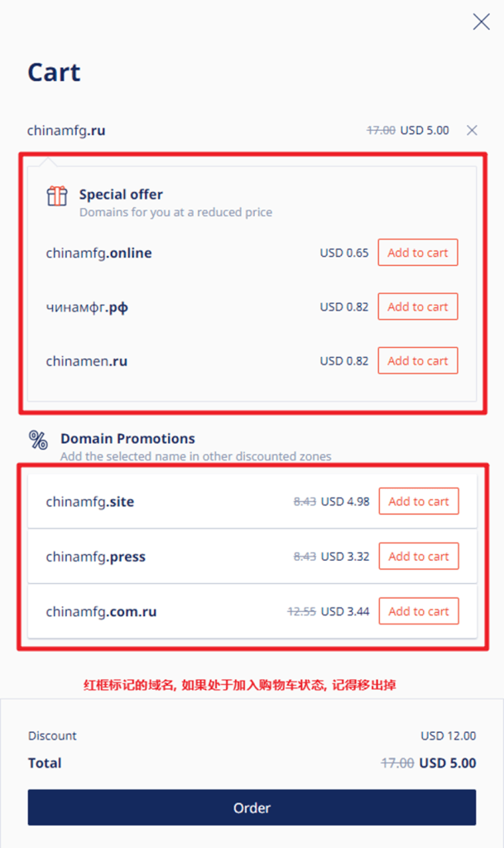The width and height of the screenshot is (504, 848).
Task: Click the Domain Promotions heading
Action: (x=127, y=439)
